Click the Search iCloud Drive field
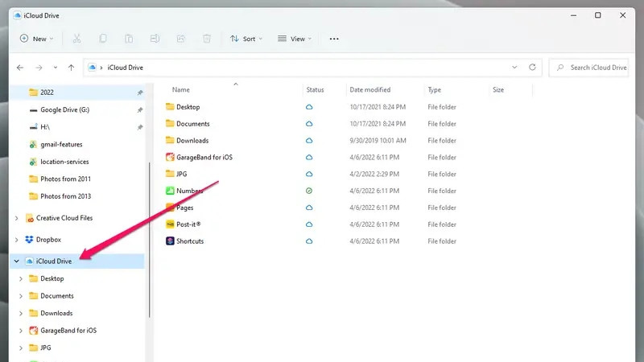644x362 pixels. click(589, 68)
